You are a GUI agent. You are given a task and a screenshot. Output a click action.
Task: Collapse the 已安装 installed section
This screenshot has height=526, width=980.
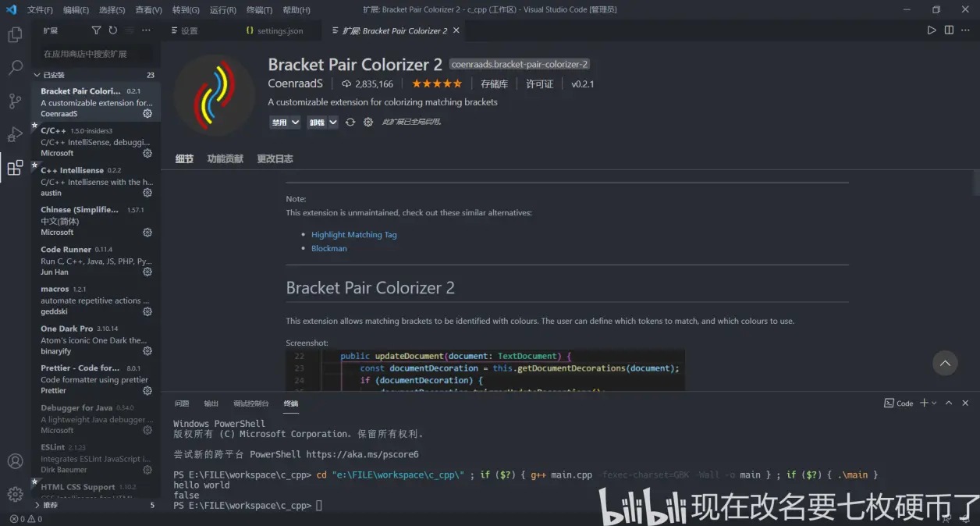coord(95,75)
